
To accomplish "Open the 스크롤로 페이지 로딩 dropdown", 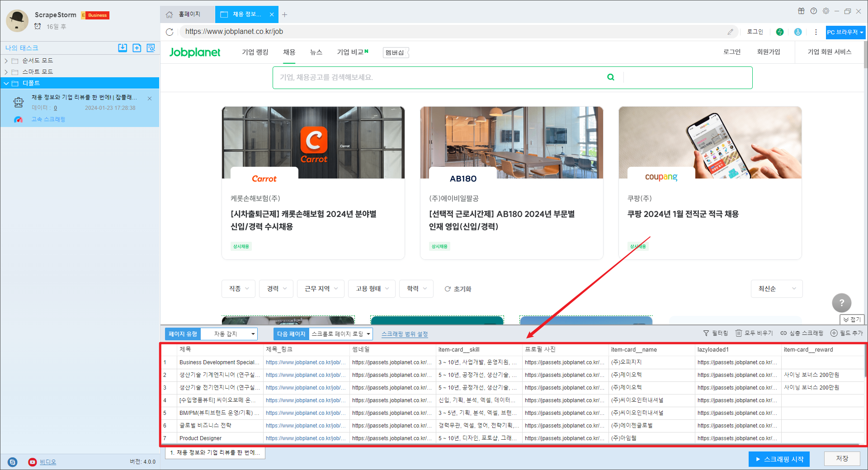I will (341, 334).
